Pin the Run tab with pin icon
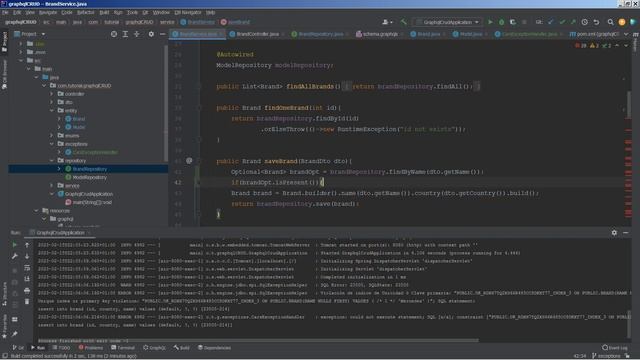This screenshot has height=360, width=640. tap(15, 334)
